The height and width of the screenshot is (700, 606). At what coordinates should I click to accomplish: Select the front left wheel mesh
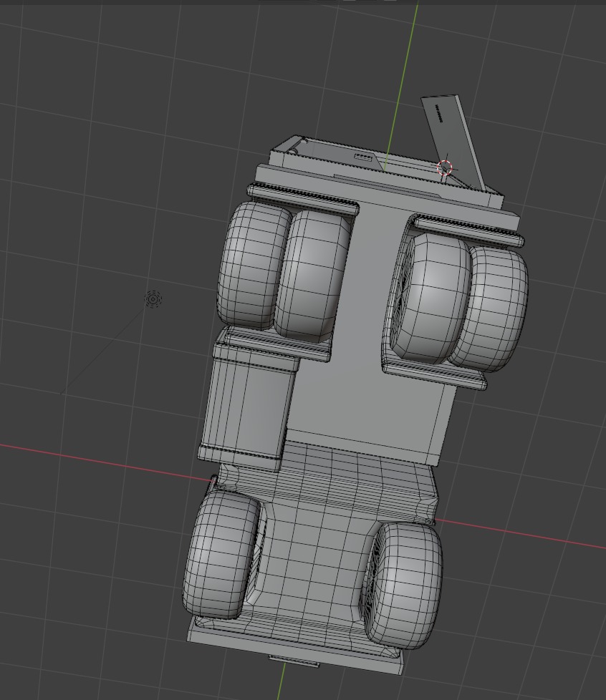click(221, 555)
